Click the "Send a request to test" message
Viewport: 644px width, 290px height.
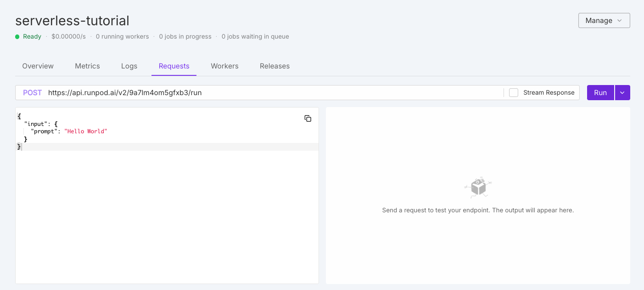coord(478,210)
